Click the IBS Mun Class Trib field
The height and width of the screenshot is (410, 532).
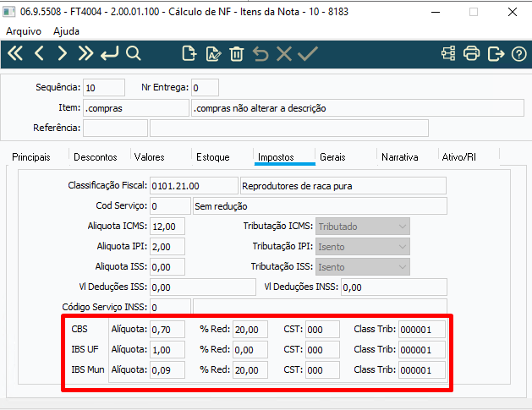click(422, 370)
